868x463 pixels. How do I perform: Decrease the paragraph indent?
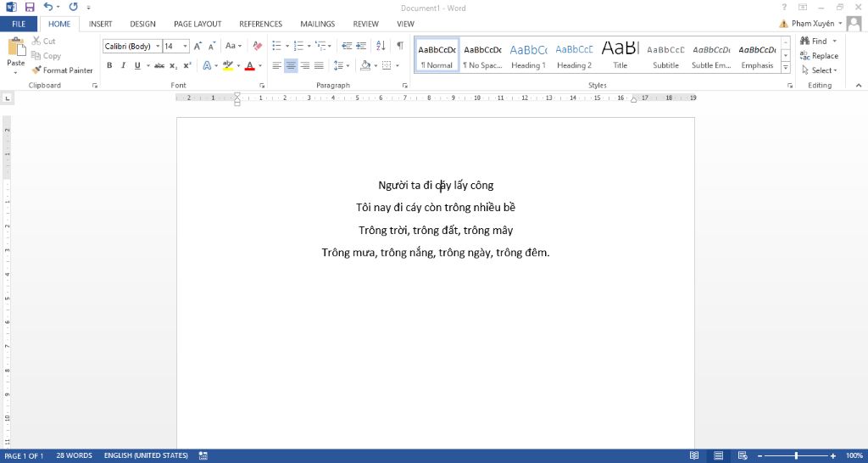point(347,46)
